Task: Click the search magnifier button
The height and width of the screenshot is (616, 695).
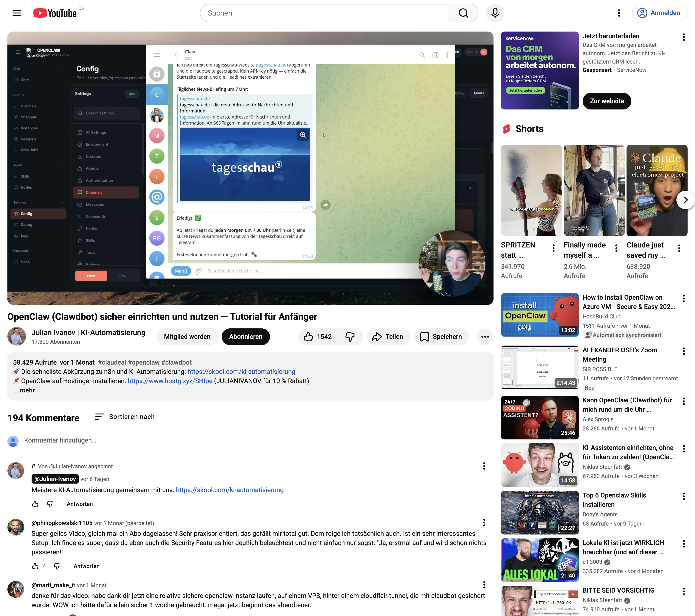Action: (463, 13)
